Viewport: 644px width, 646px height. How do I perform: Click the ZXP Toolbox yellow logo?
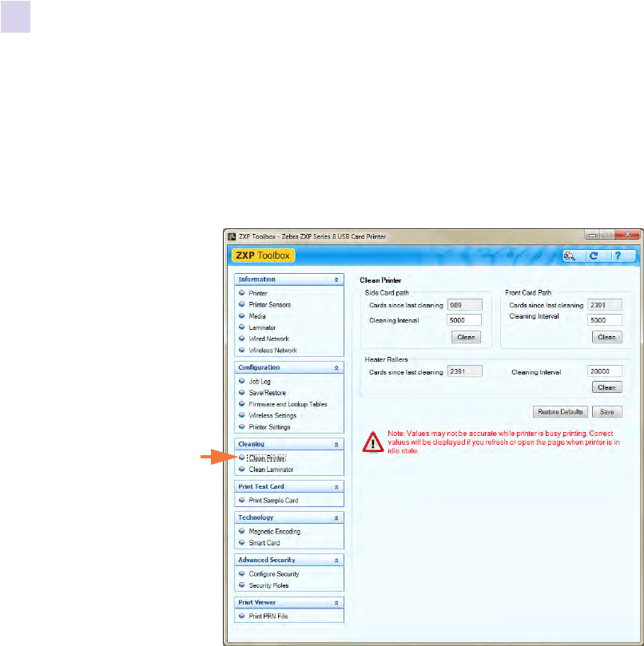[x=263, y=256]
